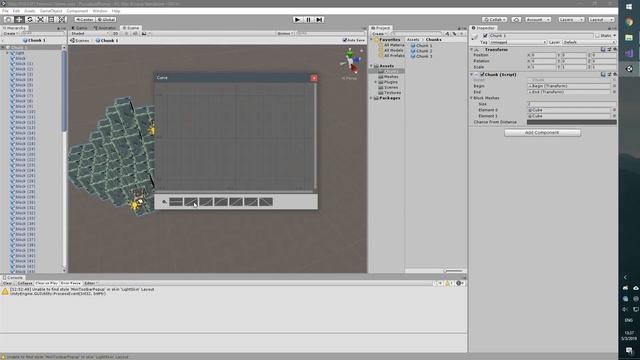Select the Scale tool in toolbar
This screenshot has width=640, height=360.
40,20
